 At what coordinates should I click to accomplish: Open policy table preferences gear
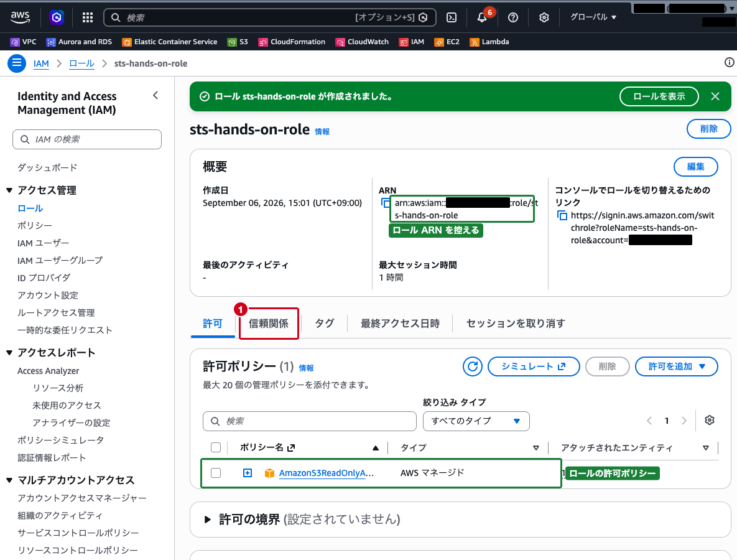[x=709, y=421]
